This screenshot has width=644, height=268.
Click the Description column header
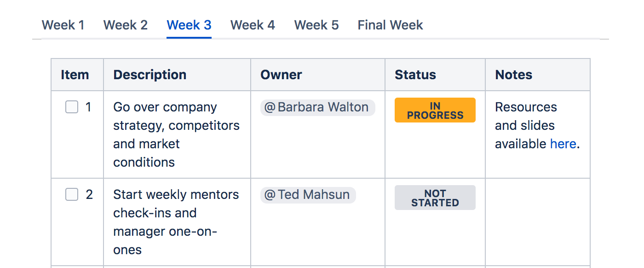coord(149,75)
